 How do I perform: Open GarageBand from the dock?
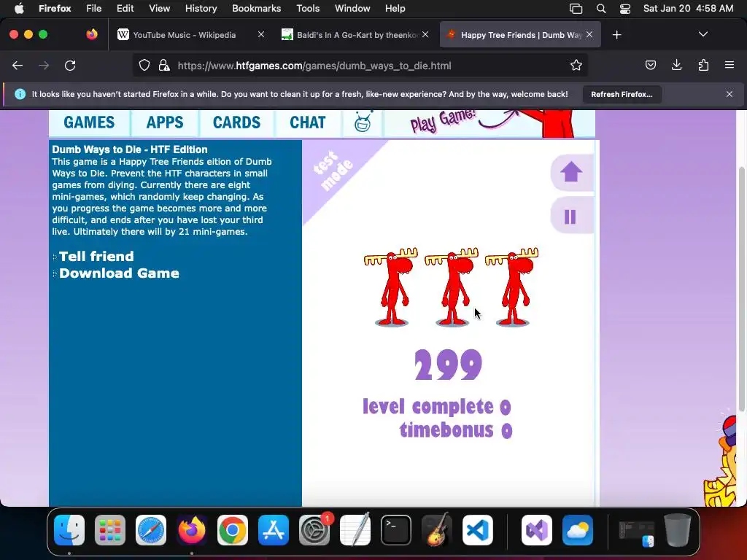pyautogui.click(x=437, y=530)
